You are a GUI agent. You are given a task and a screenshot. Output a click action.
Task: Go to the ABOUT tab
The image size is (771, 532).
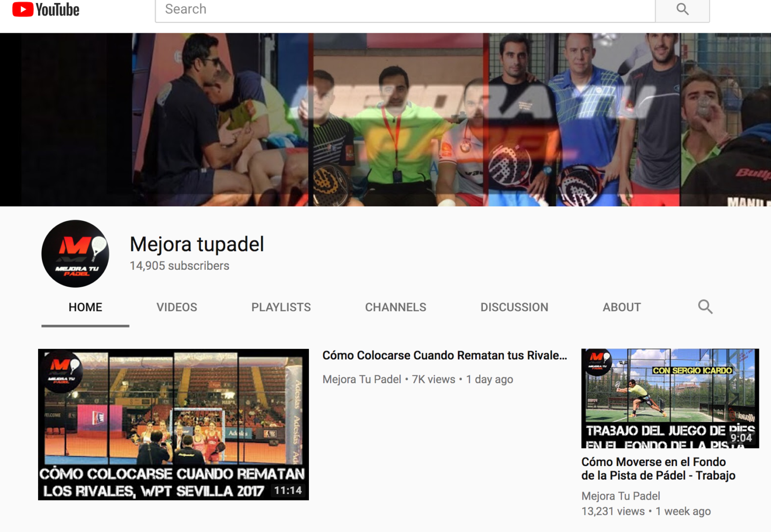tap(621, 307)
